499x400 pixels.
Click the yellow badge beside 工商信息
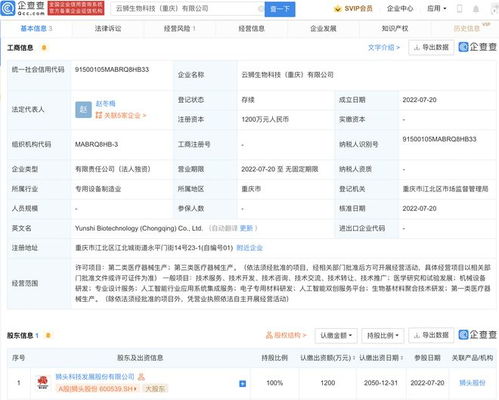[x=44, y=48]
